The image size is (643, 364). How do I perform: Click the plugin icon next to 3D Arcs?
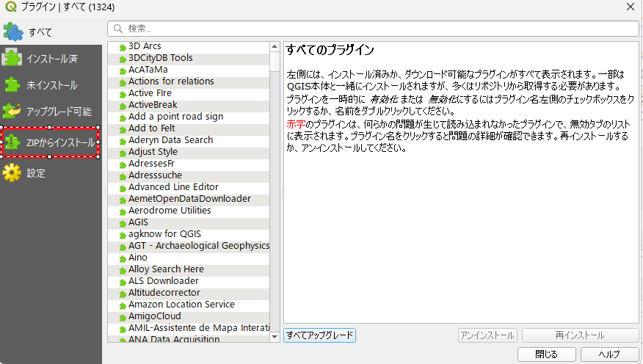123,47
